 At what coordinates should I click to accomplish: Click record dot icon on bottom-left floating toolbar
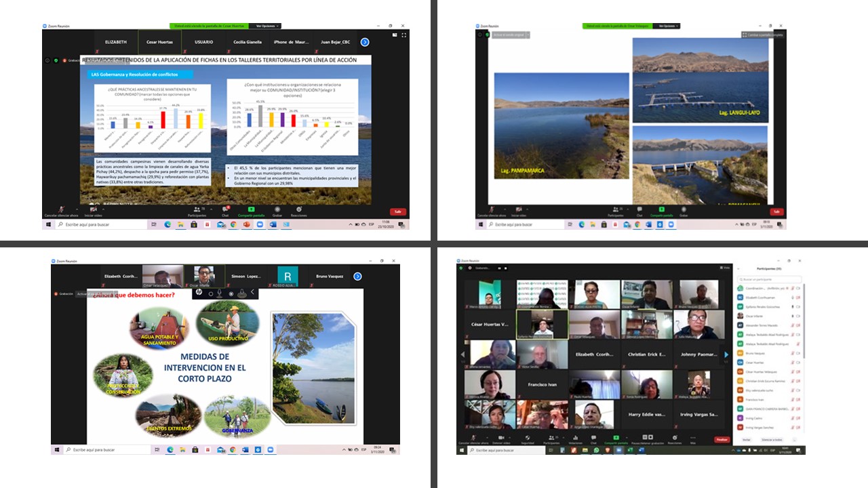[231, 293]
